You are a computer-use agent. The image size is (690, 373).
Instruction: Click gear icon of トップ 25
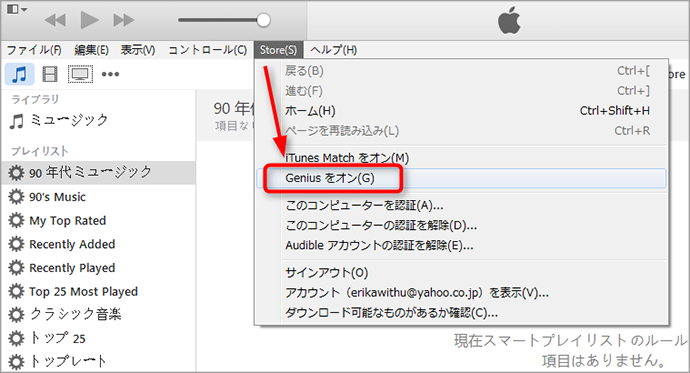(16, 338)
